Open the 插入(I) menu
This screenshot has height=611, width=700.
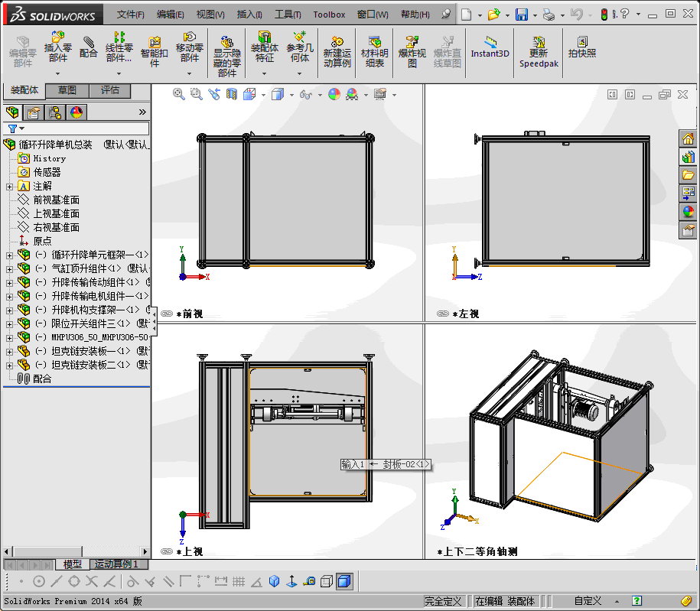point(249,15)
